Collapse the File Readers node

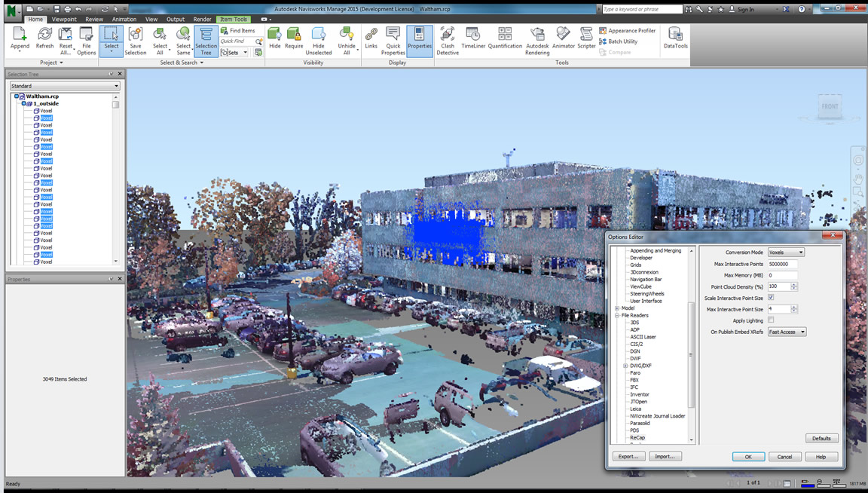pyautogui.click(x=617, y=315)
